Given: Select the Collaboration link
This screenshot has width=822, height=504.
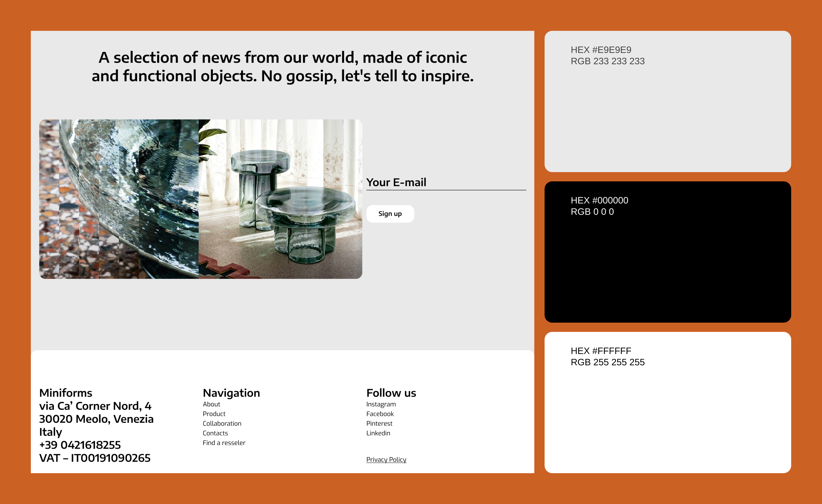Looking at the screenshot, I should pyautogui.click(x=222, y=423).
